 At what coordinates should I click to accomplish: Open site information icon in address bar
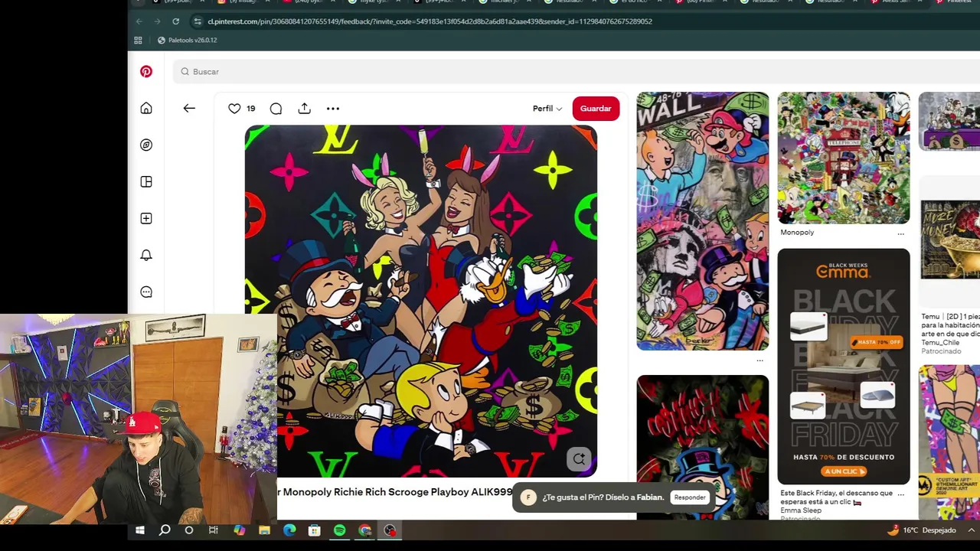pyautogui.click(x=198, y=21)
